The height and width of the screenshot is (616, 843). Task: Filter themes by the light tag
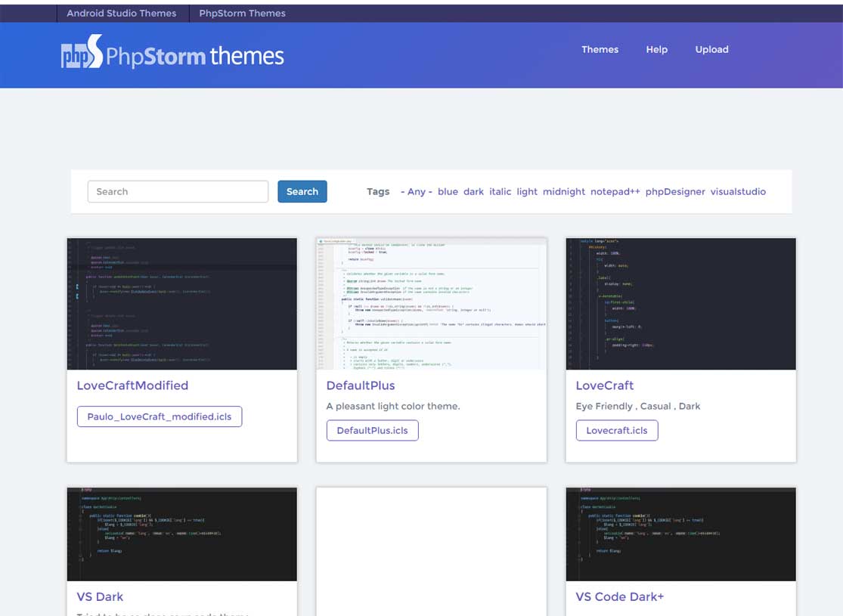[527, 191]
